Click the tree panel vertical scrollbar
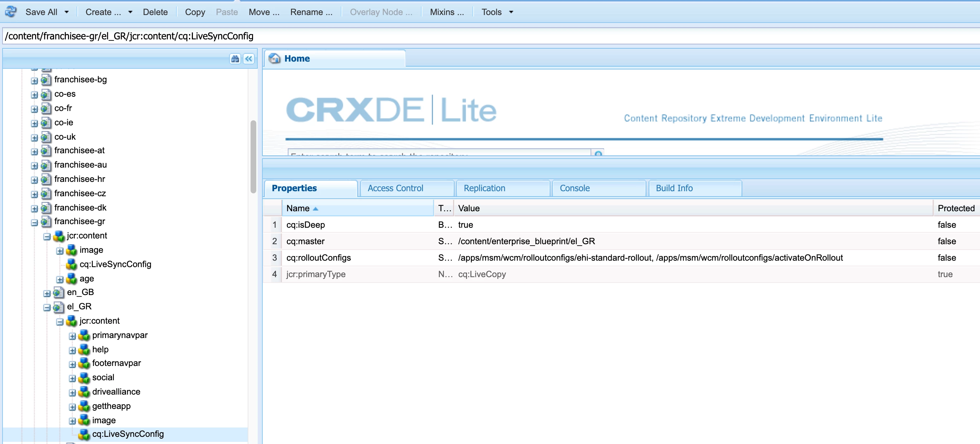 pyautogui.click(x=253, y=157)
